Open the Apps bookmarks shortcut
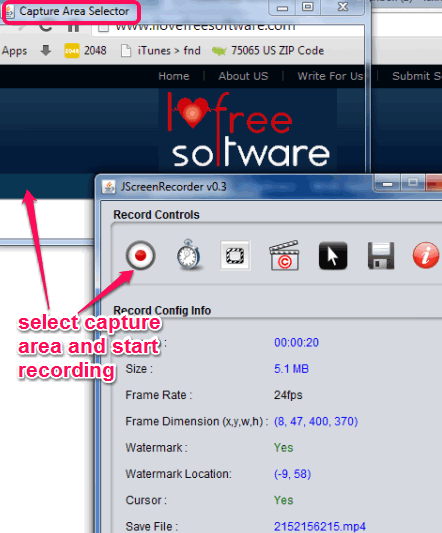The height and width of the screenshot is (533, 442). [x=14, y=51]
